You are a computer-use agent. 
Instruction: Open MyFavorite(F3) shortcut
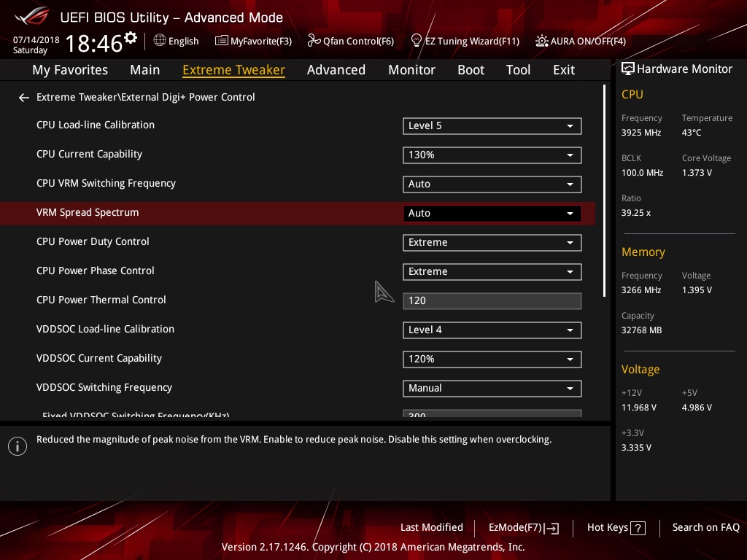[253, 41]
